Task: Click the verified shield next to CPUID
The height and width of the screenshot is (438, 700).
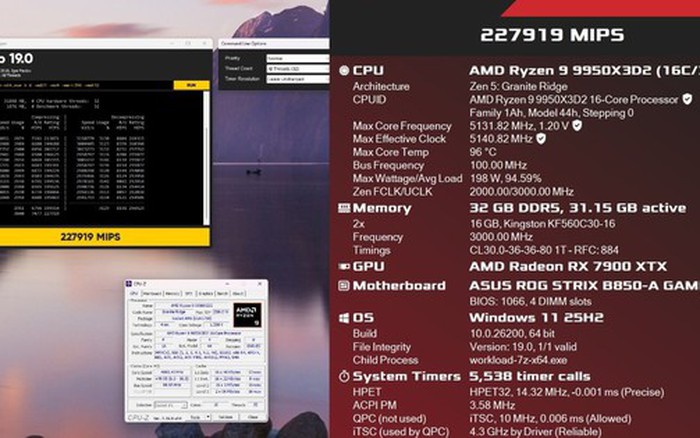Action: pyautogui.click(x=687, y=100)
